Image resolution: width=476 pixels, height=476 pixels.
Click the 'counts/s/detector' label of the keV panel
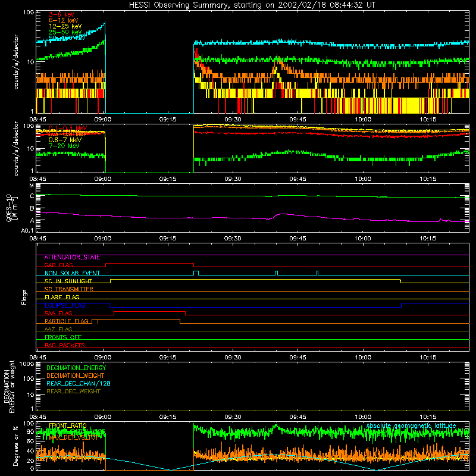click(x=16, y=62)
